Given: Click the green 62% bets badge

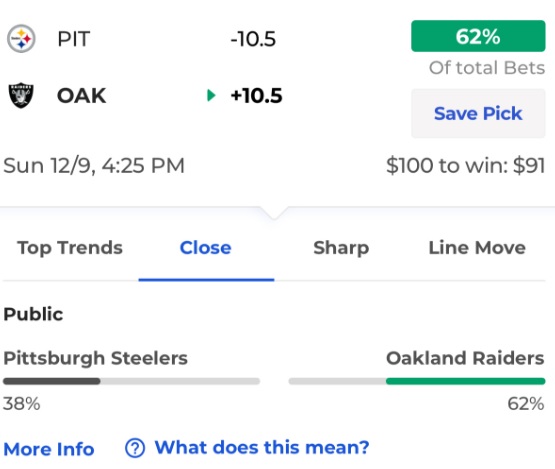Looking at the screenshot, I should pyautogui.click(x=478, y=36).
